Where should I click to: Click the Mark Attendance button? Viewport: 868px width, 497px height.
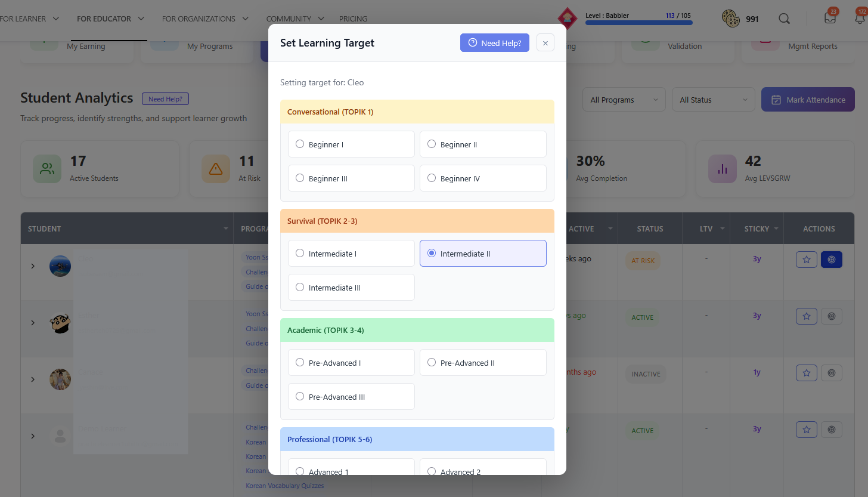pos(808,100)
